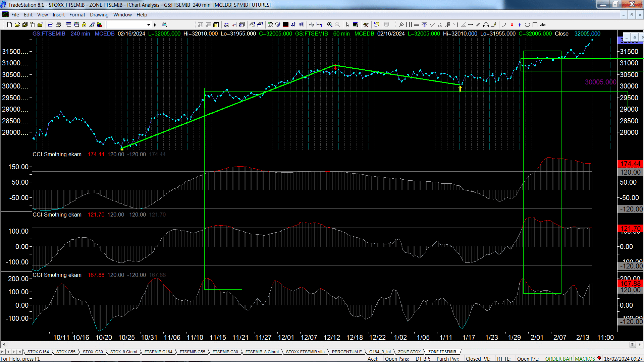Open the Help menu

[x=142, y=15]
